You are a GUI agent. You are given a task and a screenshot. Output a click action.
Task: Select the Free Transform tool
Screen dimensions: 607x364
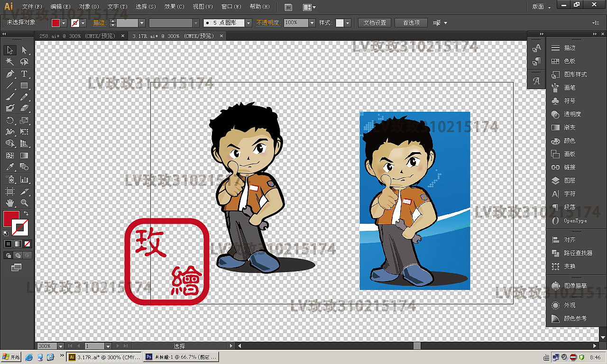(24, 132)
